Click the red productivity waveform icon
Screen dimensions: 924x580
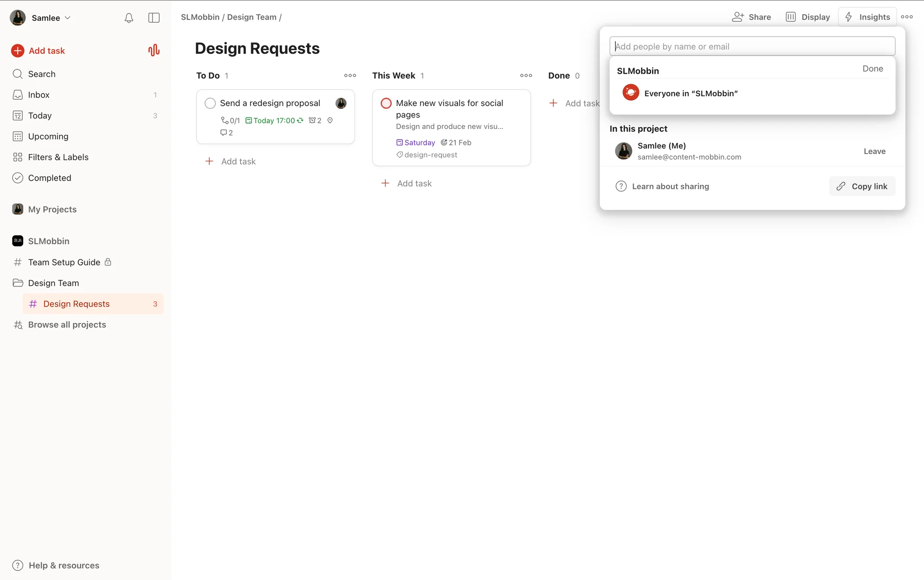tap(154, 51)
